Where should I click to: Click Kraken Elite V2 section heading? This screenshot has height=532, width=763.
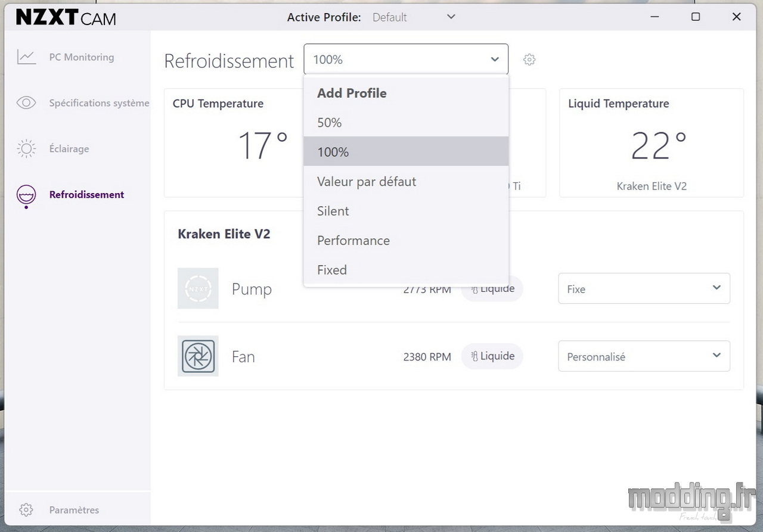coord(224,234)
